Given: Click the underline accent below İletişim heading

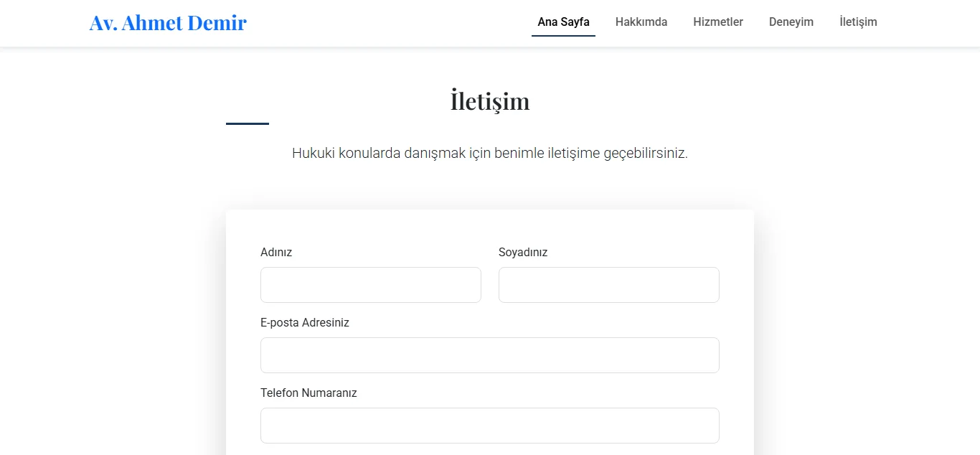Looking at the screenshot, I should (x=247, y=123).
